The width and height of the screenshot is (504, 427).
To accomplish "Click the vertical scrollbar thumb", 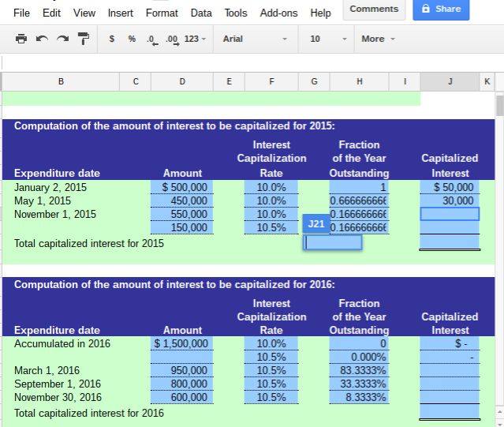I will [499, 106].
